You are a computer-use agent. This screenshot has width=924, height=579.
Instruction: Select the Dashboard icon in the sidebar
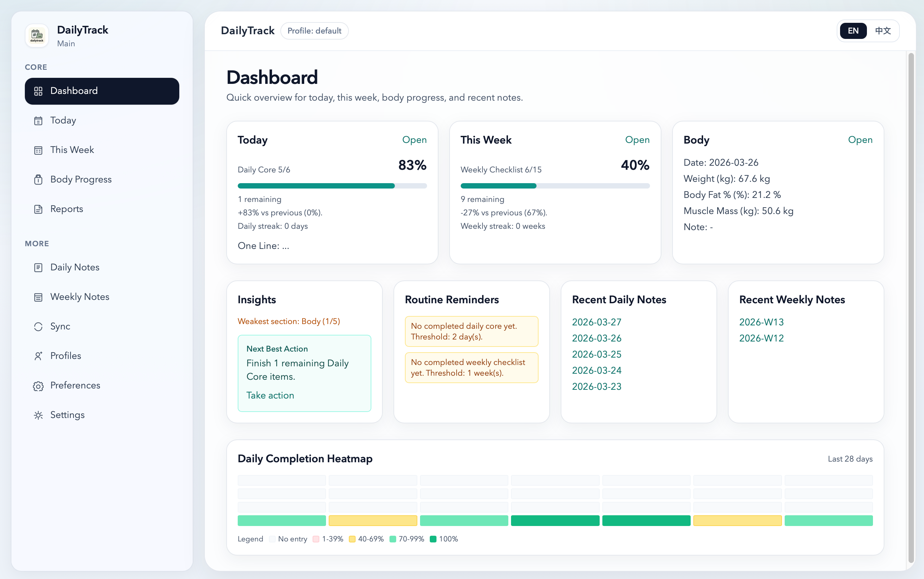point(39,91)
